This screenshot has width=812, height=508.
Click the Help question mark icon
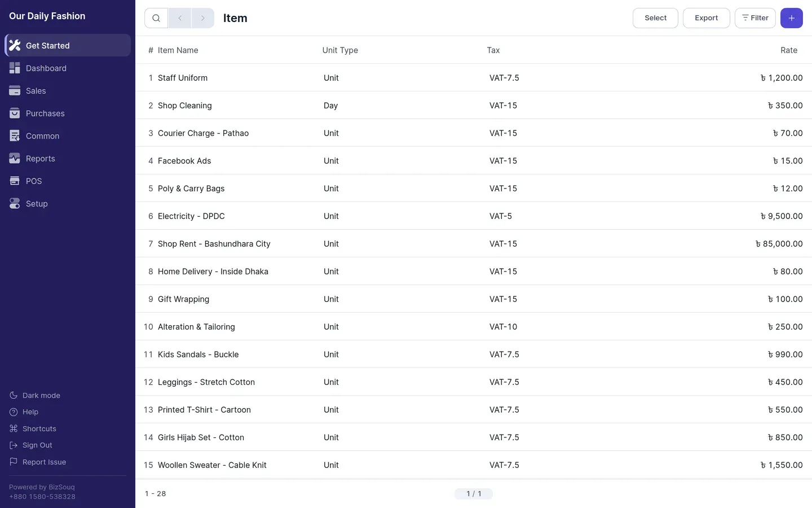point(14,412)
